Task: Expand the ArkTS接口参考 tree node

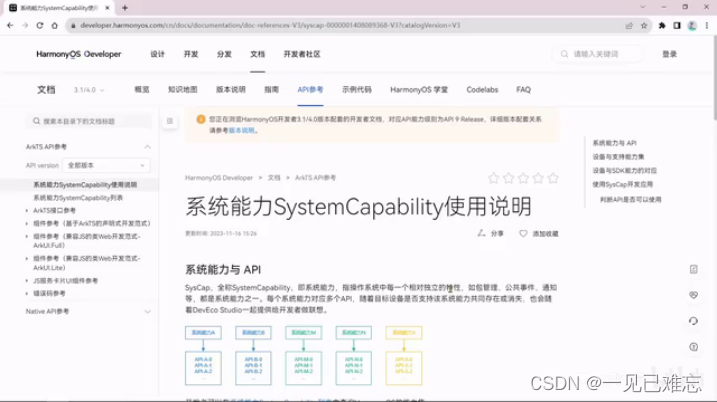Action: coord(27,211)
